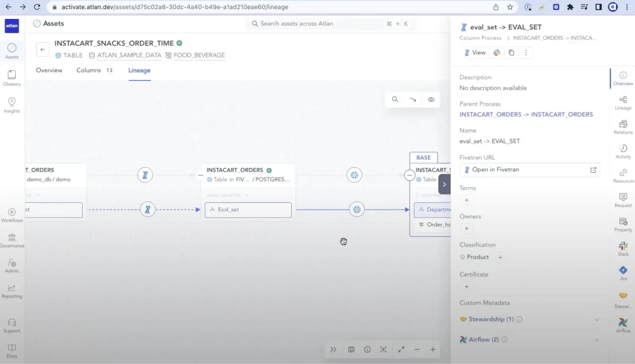
Task: Add an owner with plus button
Action: 466,228
